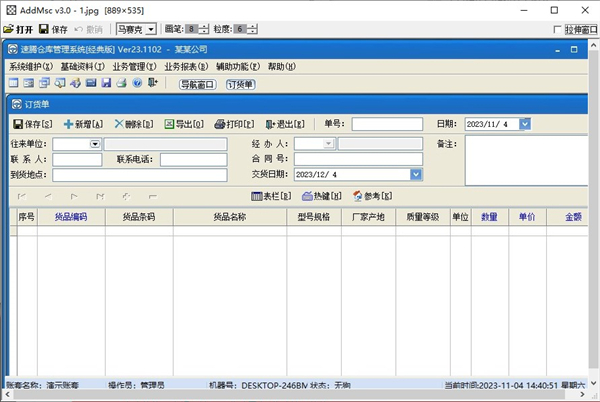Open the 基础资料(T) menu

click(x=82, y=67)
